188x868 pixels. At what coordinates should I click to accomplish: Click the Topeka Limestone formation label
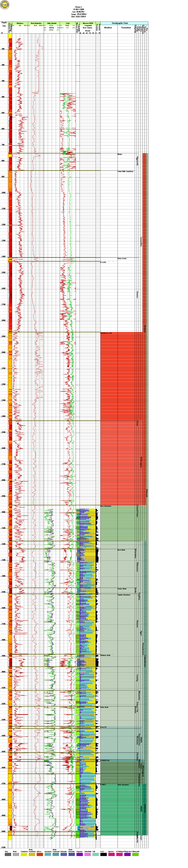click(124, 595)
